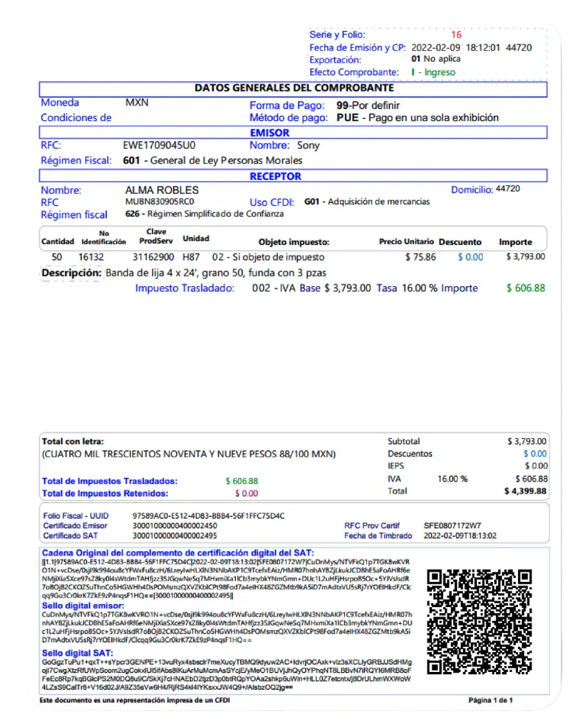Click the Cadena Original del complemento heading
Image resolution: width=580 pixels, height=728 pixels.
click(x=178, y=553)
